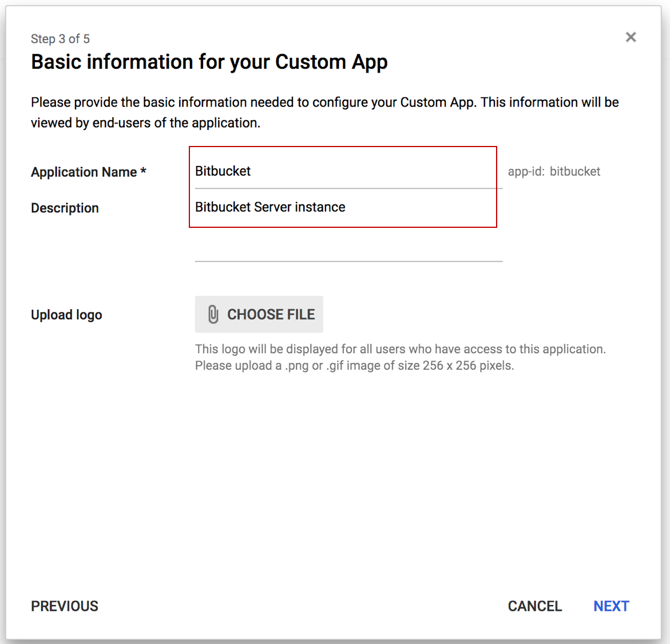Click the Application Name field containing Bitbucket
This screenshot has width=670, height=644.
(348, 172)
